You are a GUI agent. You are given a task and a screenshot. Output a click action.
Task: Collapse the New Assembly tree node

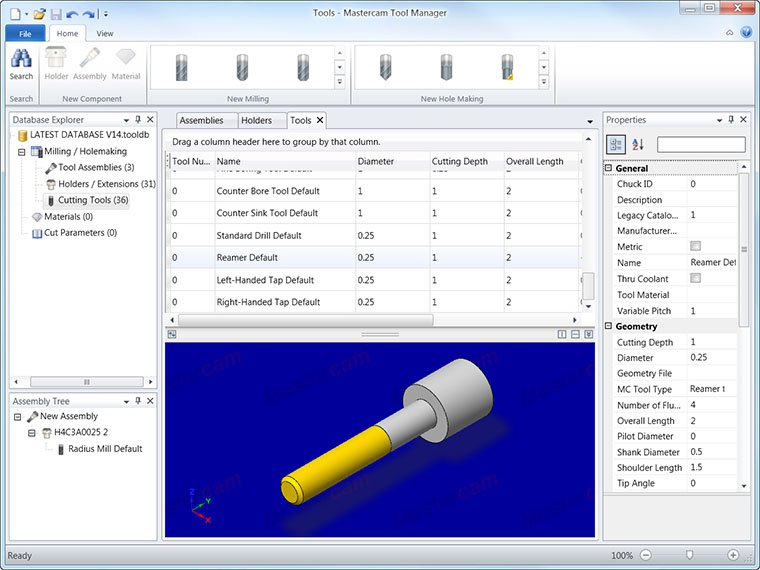(18, 417)
